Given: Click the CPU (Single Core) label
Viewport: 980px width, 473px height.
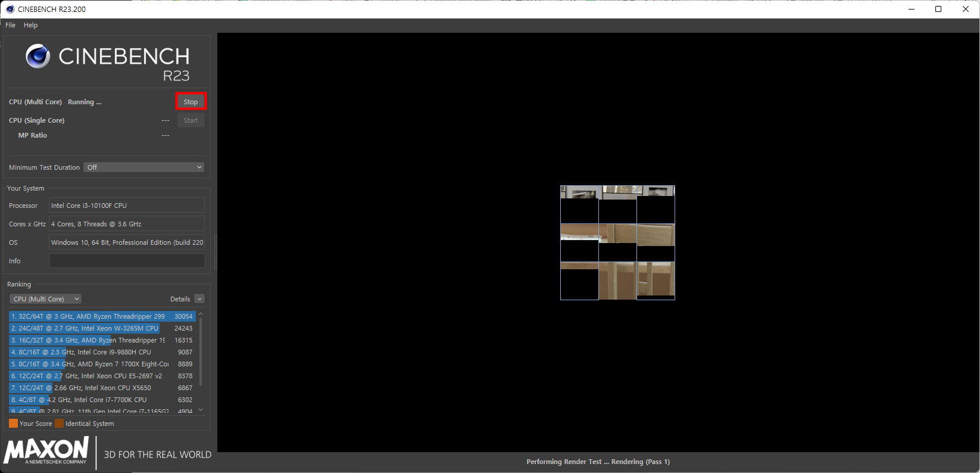Looking at the screenshot, I should click(x=37, y=120).
